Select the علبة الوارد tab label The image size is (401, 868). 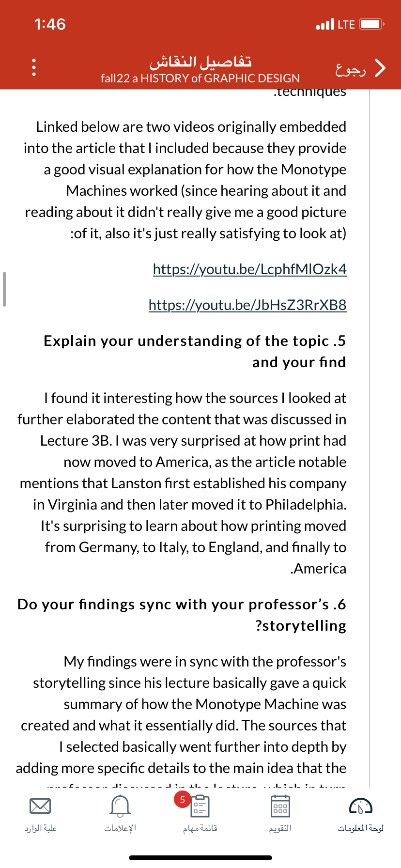tap(41, 828)
